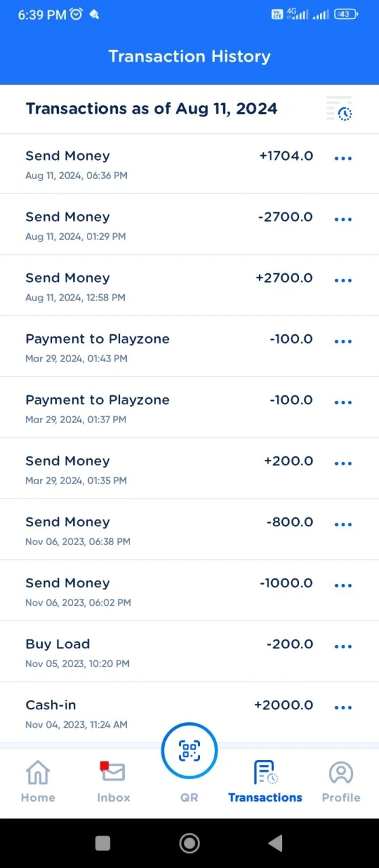Open options for -2700.0 Send Money
379x868 pixels.
point(343,220)
